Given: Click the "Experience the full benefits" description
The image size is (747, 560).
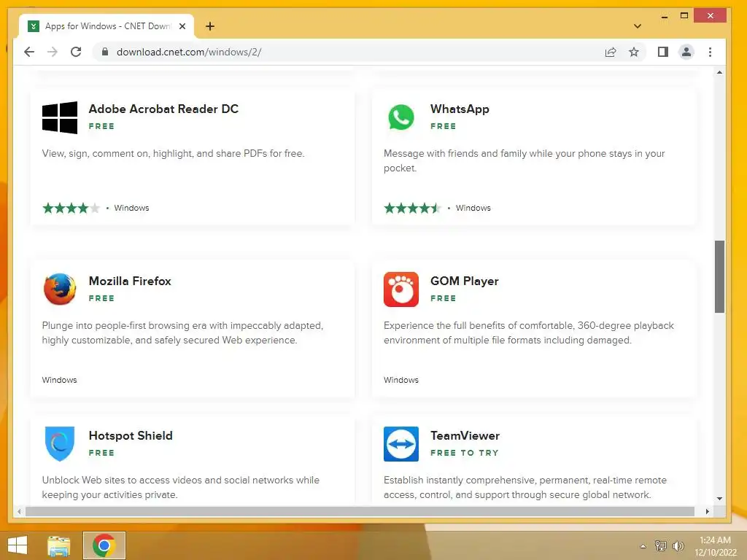Looking at the screenshot, I should pyautogui.click(x=529, y=332).
